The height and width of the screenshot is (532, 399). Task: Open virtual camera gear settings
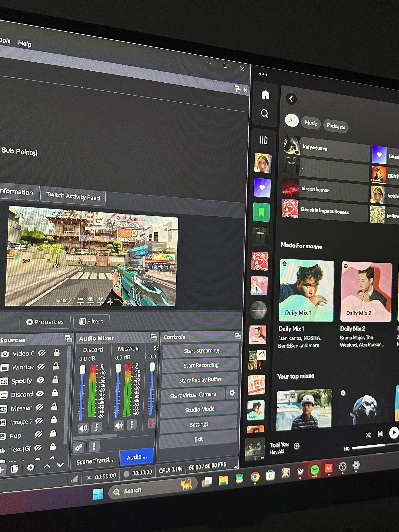pos(232,393)
